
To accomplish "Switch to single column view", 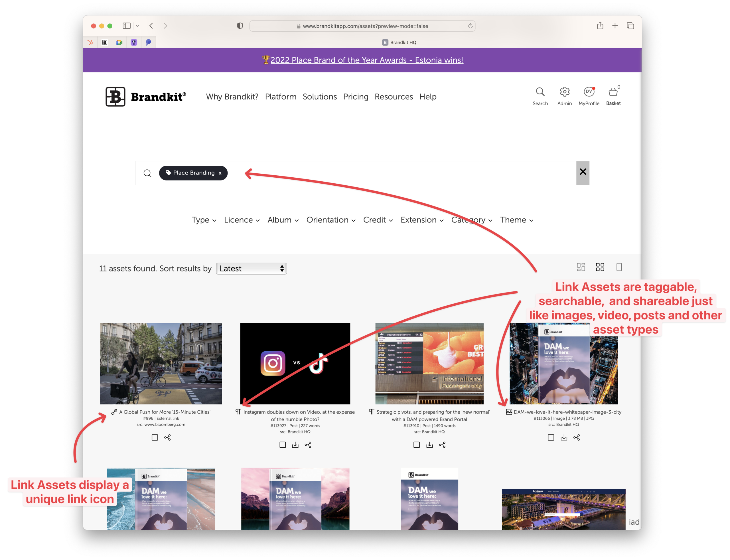I will tap(619, 267).
